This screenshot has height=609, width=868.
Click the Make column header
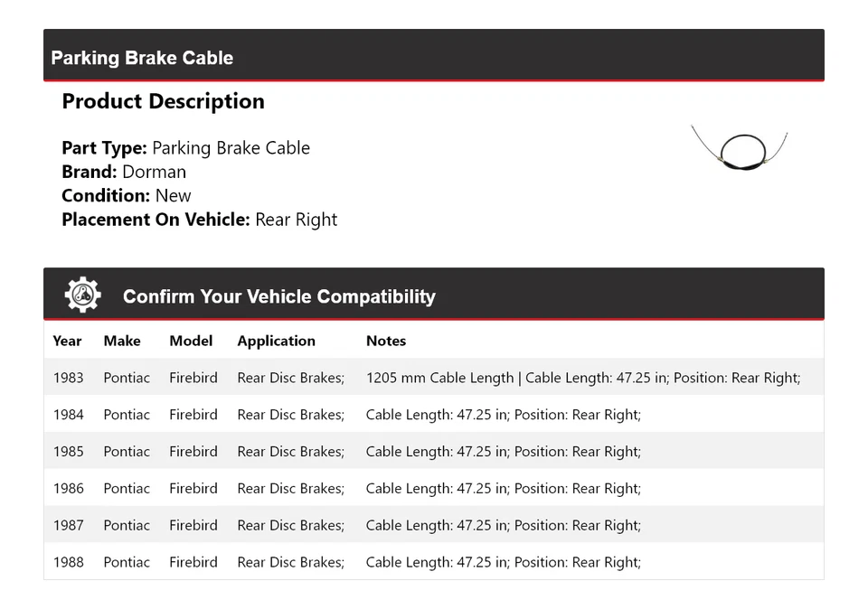pyautogui.click(x=122, y=341)
